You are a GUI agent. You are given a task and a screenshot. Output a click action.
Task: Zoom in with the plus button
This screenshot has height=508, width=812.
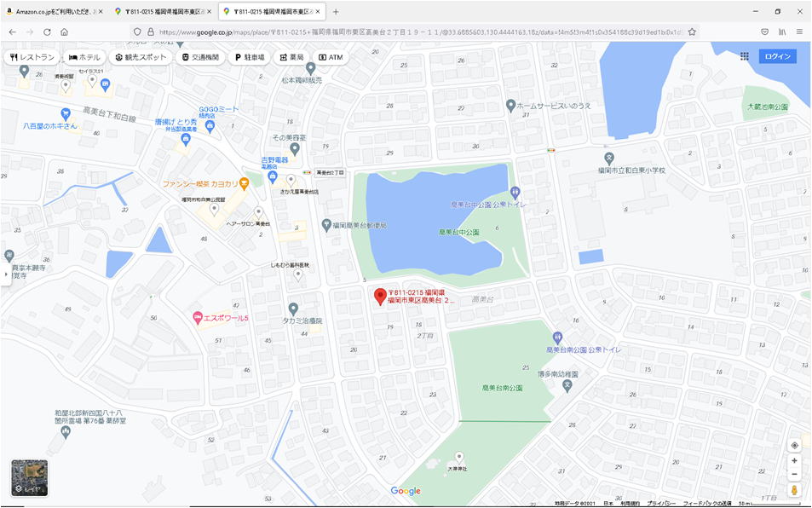coord(794,460)
